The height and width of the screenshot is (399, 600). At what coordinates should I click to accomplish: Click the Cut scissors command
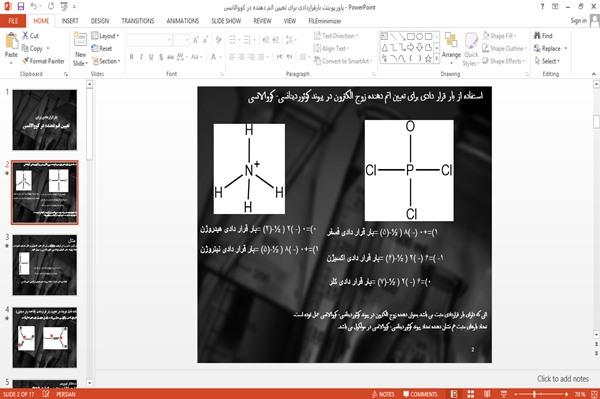point(30,36)
